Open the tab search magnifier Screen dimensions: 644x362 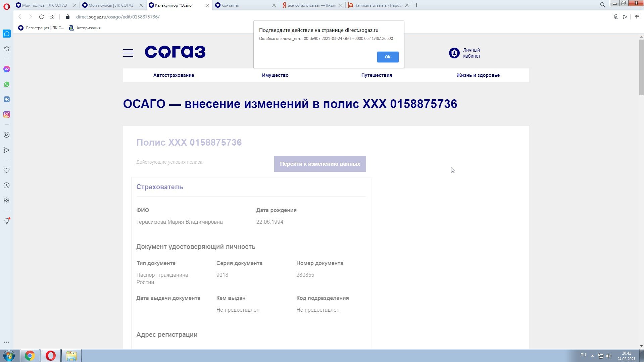[603, 5]
